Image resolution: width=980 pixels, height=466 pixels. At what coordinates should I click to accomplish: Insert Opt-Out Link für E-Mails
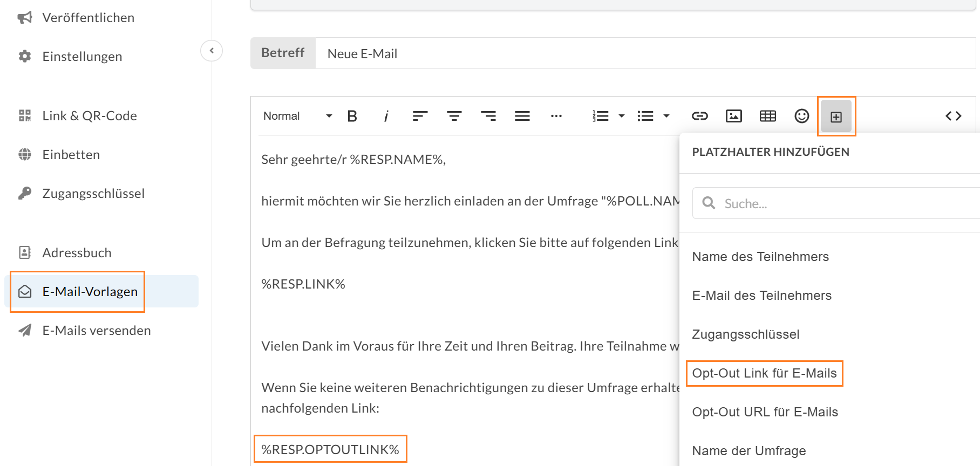[x=765, y=373]
